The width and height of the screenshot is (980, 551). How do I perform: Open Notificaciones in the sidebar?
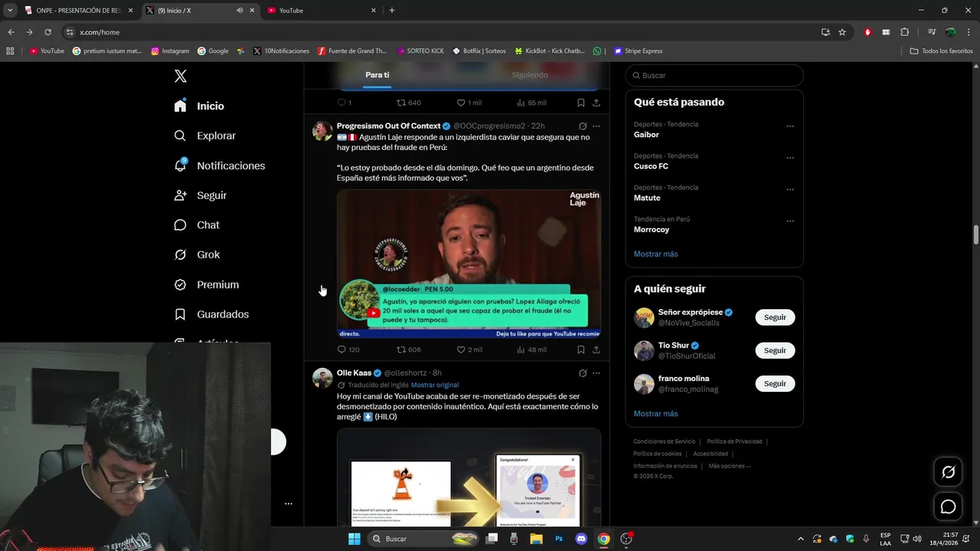click(x=220, y=165)
